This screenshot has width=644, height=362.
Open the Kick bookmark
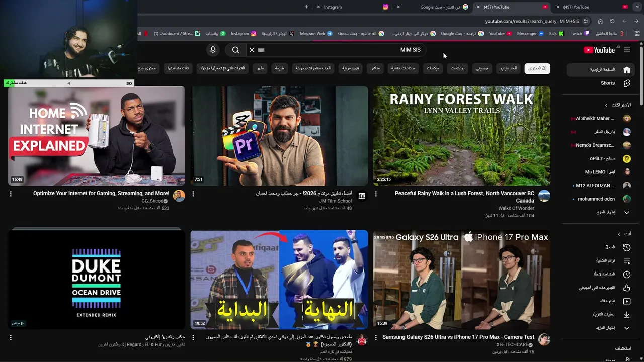pos(556,34)
